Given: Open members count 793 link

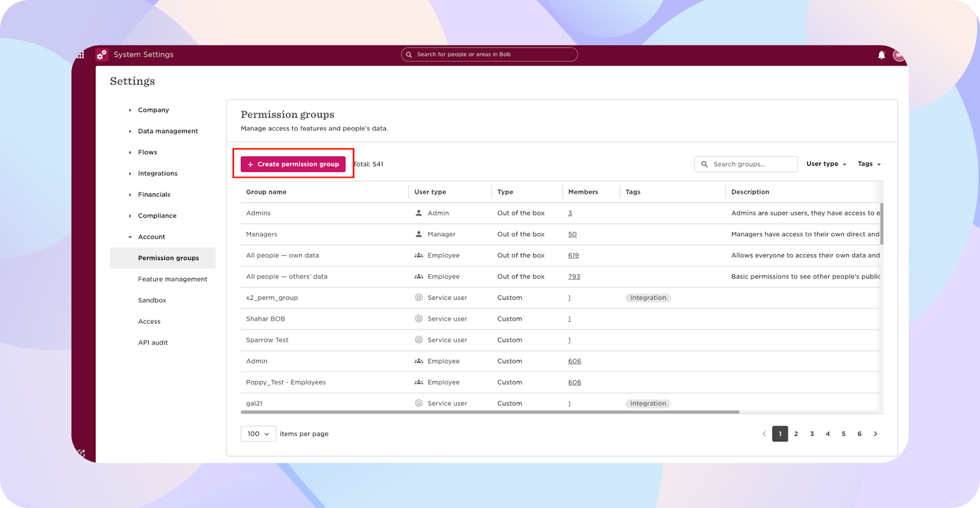Looking at the screenshot, I should 574,277.
